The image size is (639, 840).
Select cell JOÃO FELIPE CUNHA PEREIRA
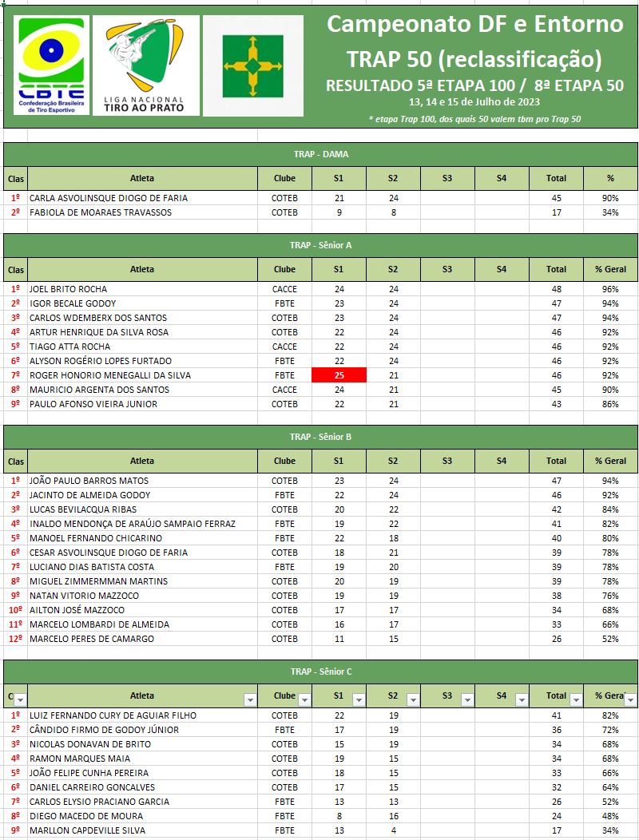(x=143, y=773)
